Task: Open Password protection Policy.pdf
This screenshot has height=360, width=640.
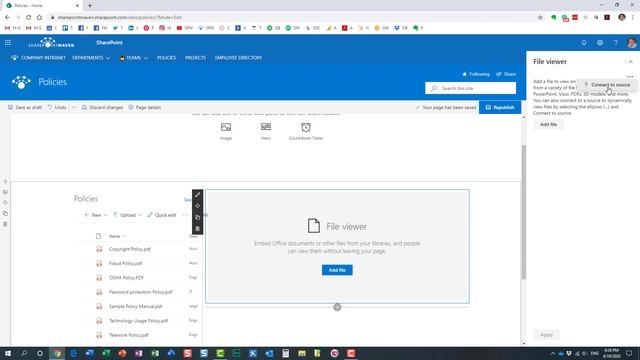Action: click(x=140, y=292)
